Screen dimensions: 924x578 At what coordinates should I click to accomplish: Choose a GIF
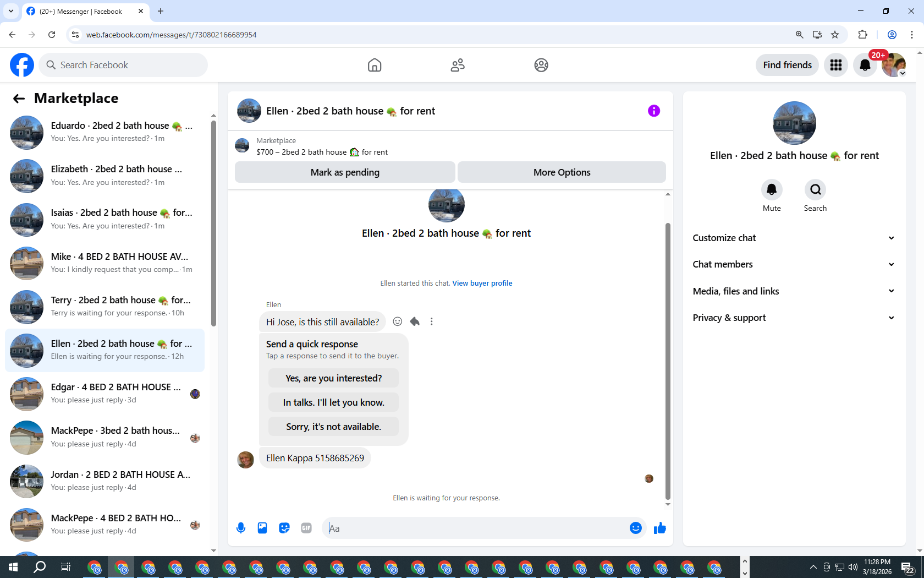pos(306,528)
